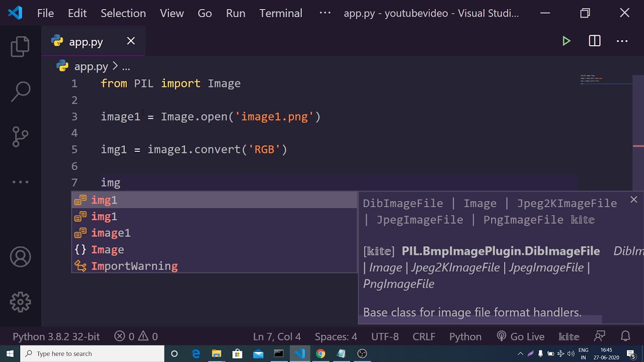Choose image1 from the autocomplete suggestions
This screenshot has width=644, height=362.
click(x=111, y=233)
